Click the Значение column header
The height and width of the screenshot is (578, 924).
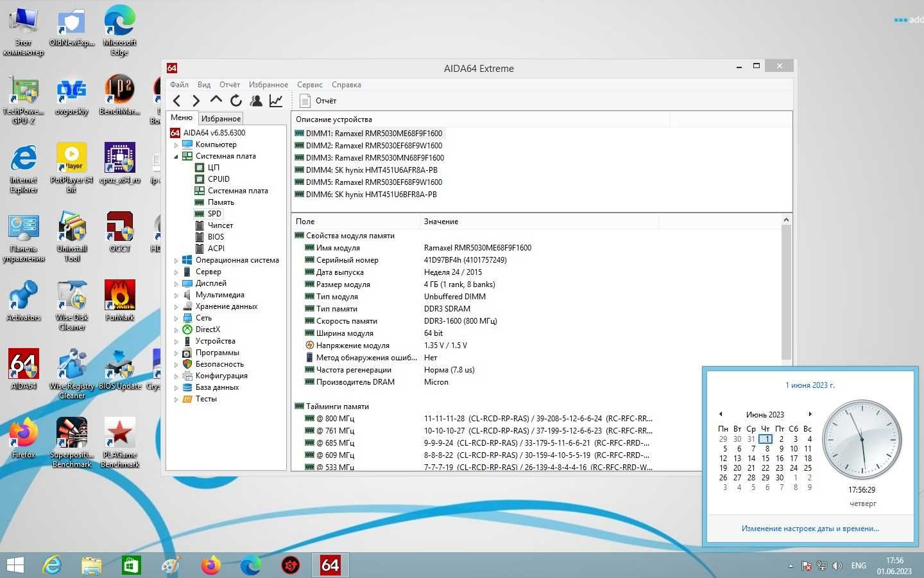pyautogui.click(x=539, y=222)
